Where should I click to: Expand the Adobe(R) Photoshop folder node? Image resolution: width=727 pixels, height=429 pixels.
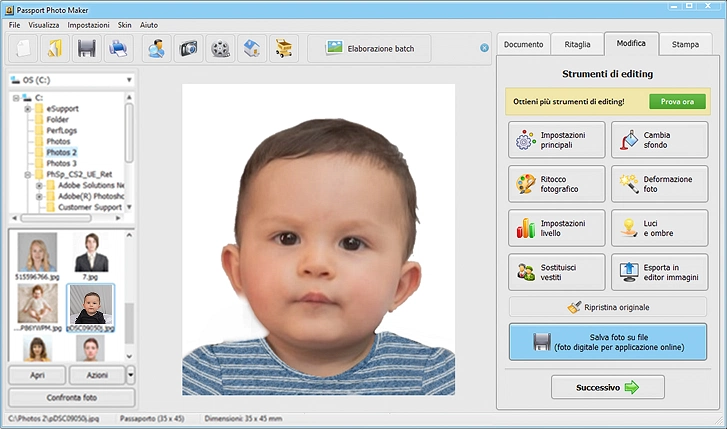tap(39, 196)
